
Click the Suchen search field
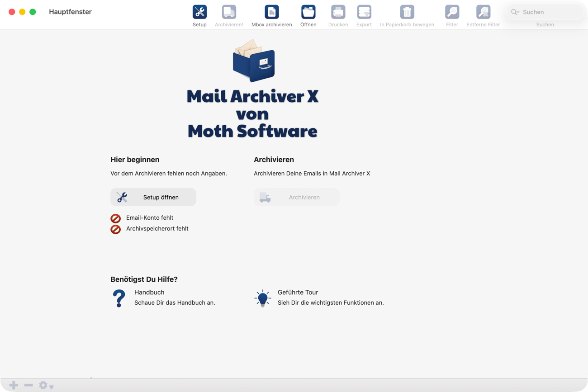pos(545,12)
